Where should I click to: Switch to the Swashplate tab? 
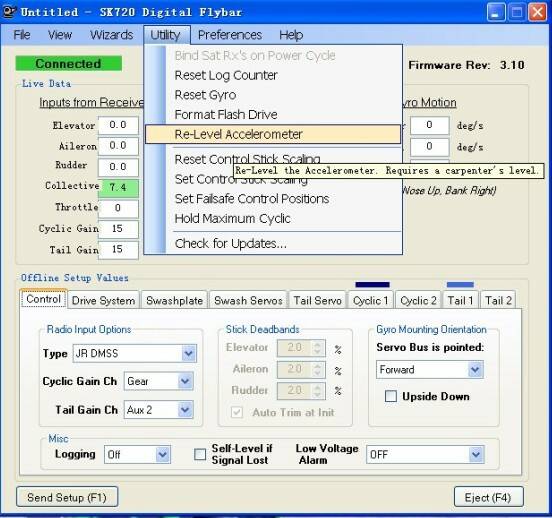point(174,300)
